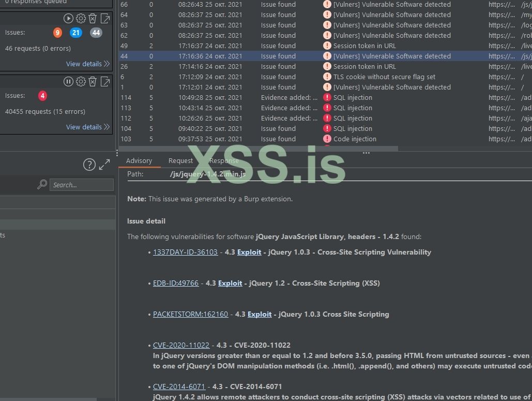Image resolution: width=532 pixels, height=401 pixels.
Task: Click 'Evidence added' cell of row 112
Action: [289, 118]
